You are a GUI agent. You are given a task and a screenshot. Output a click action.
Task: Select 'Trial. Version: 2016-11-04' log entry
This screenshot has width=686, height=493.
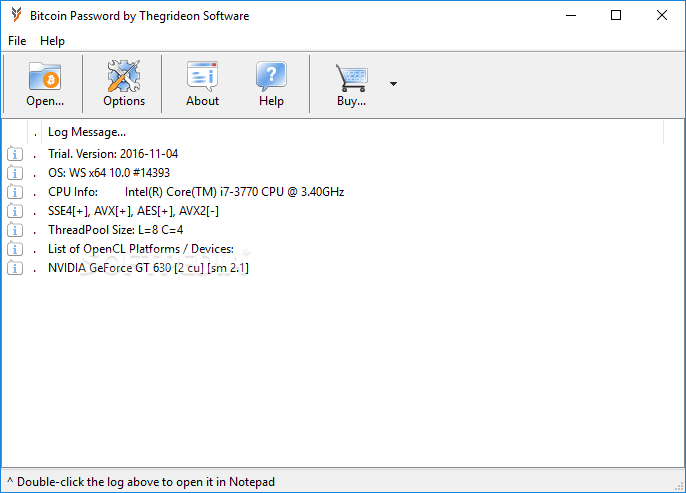coord(113,154)
